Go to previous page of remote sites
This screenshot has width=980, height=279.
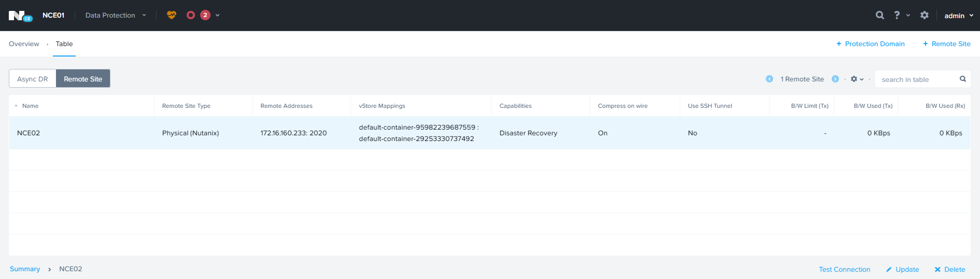[769, 79]
